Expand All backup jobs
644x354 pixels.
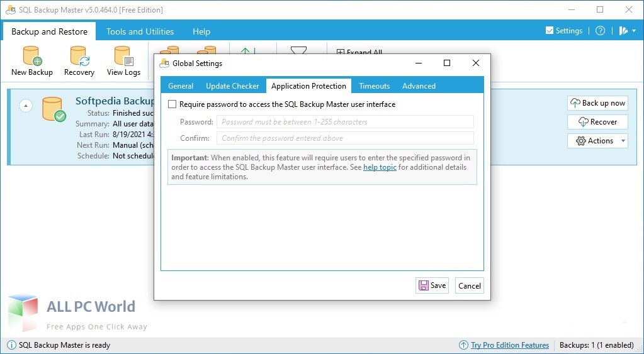pyautogui.click(x=359, y=53)
